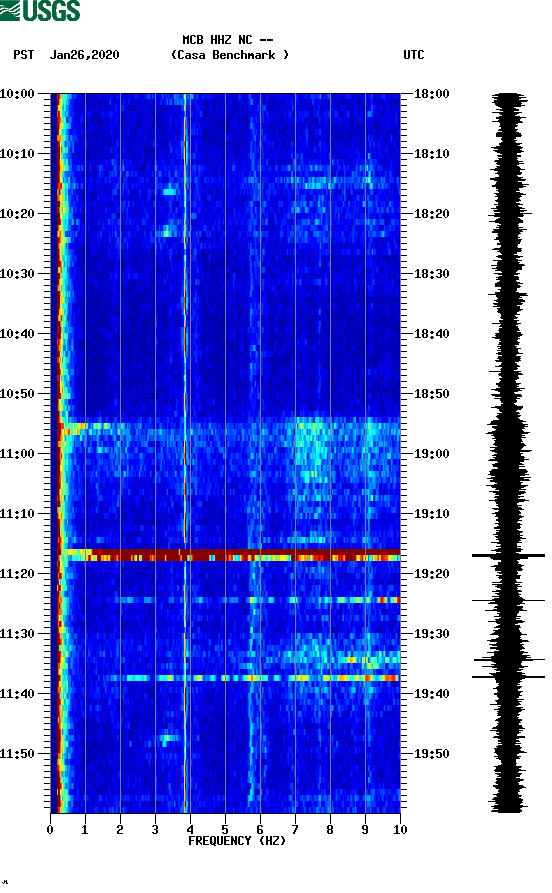Click the '10:50' PST time label
The height and width of the screenshot is (893, 552).
point(17,394)
